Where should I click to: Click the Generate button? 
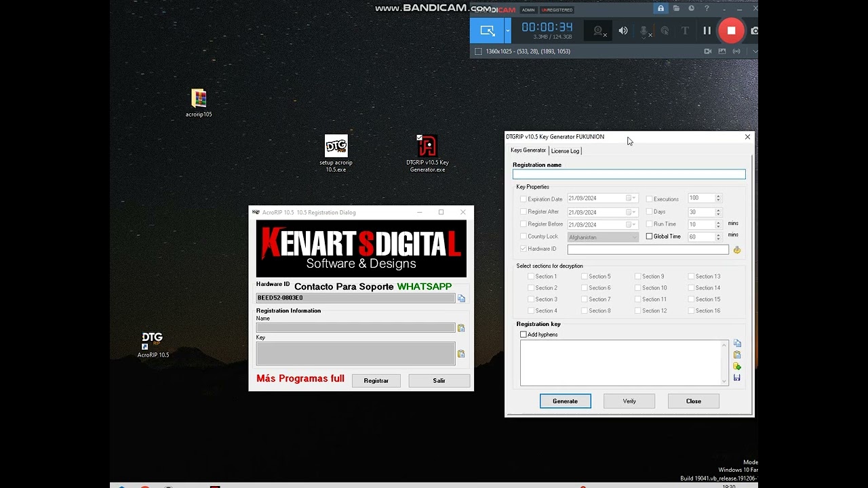click(566, 401)
